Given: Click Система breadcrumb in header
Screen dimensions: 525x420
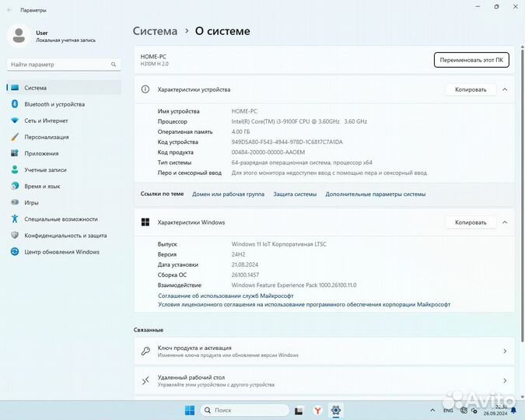Looking at the screenshot, I should [x=155, y=31].
